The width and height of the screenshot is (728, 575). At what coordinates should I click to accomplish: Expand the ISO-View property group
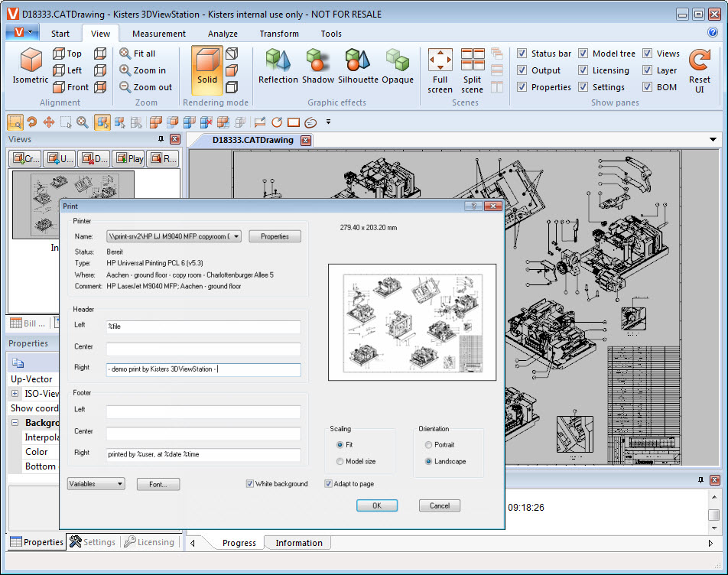[17, 393]
